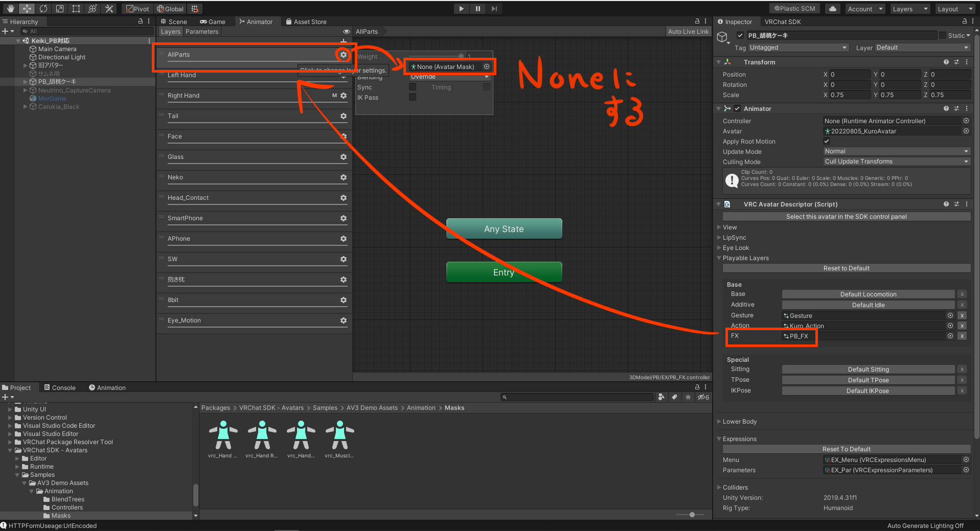Image resolution: width=980 pixels, height=531 pixels.
Task: Adjust the Project panel icon size slider
Action: [692, 515]
